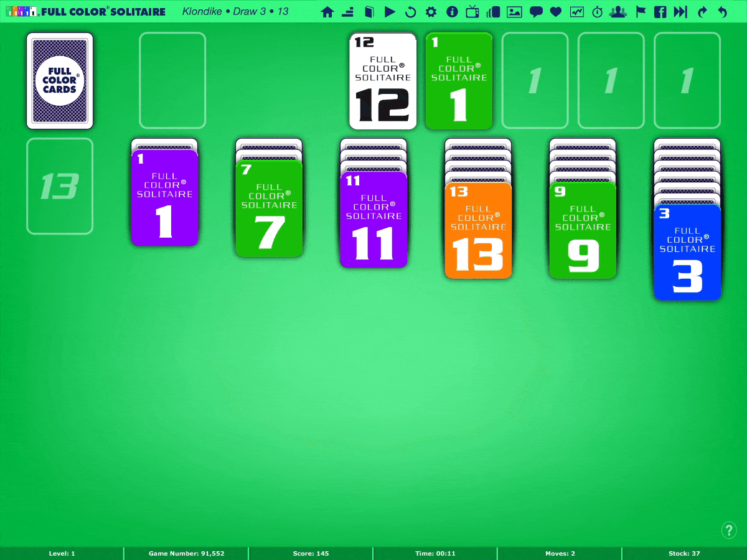Viewport: 747px width, 560px height.
Task: Click the 'Game Number: 91,552' status entry
Action: pyautogui.click(x=187, y=553)
